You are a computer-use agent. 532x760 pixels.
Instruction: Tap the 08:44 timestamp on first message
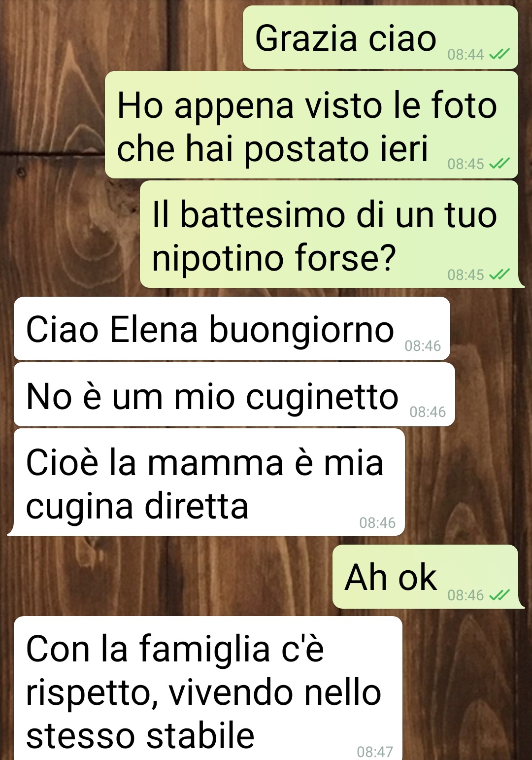coord(465,54)
